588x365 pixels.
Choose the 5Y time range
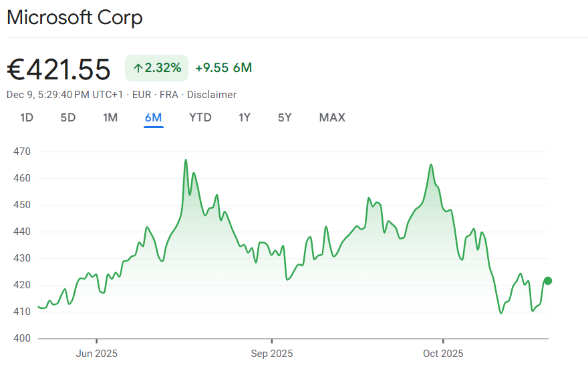(285, 118)
